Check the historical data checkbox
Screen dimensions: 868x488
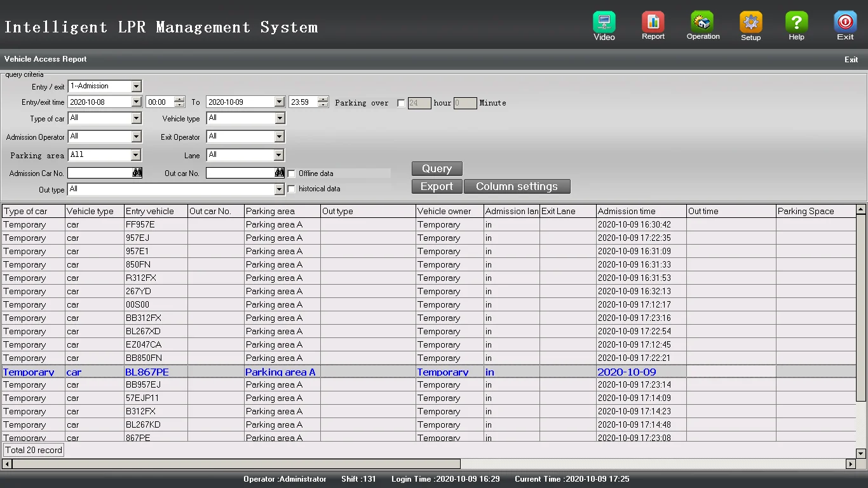[x=292, y=189]
